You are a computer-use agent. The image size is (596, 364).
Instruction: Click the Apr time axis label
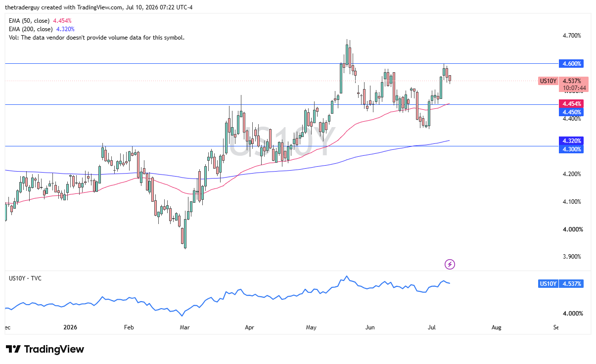(249, 327)
